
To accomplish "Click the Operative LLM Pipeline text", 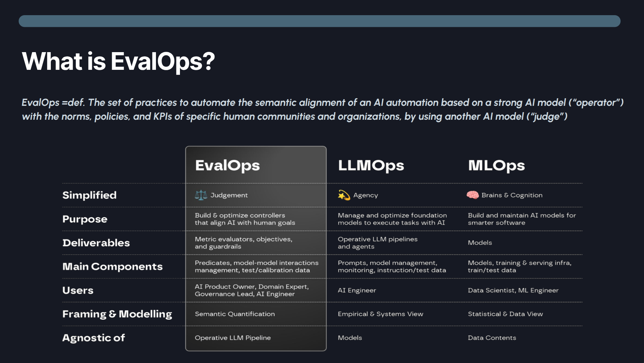I will tap(233, 337).
